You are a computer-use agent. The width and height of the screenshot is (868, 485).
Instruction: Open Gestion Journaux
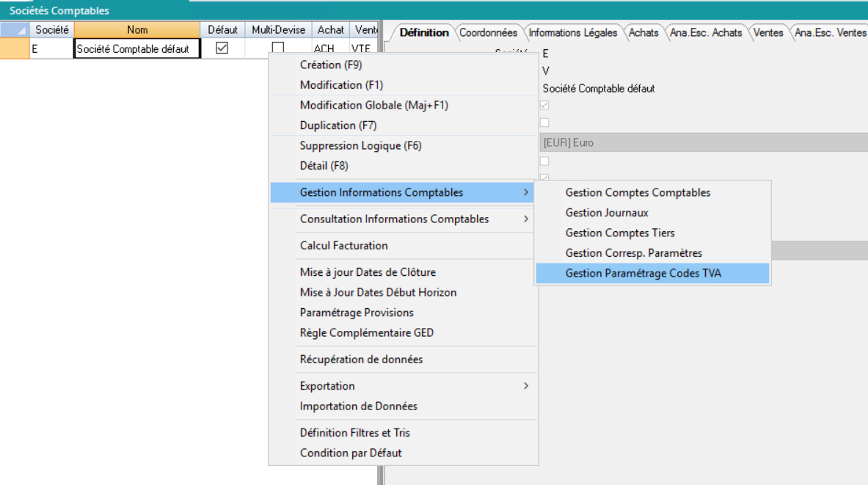pyautogui.click(x=607, y=213)
